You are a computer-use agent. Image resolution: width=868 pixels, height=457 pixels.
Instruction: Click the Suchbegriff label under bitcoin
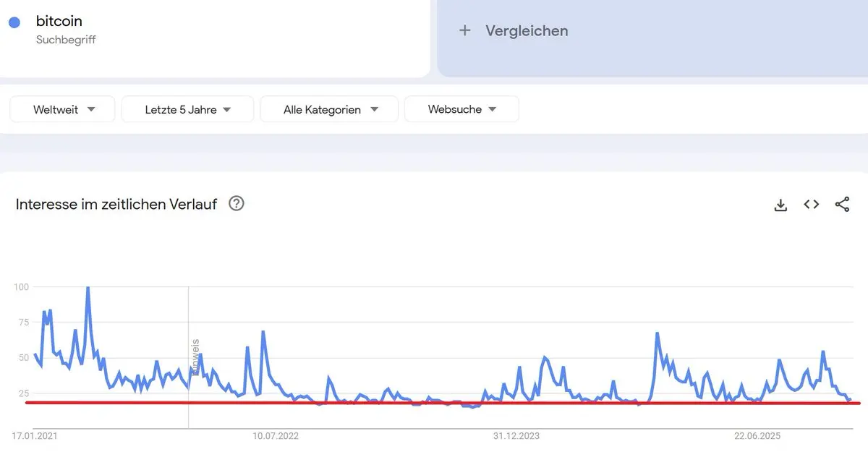coord(66,40)
